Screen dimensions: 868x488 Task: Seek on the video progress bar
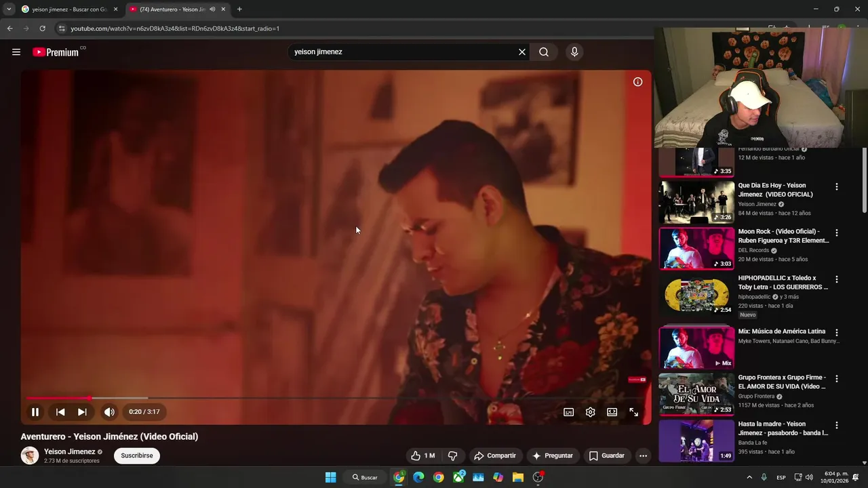coord(336,398)
